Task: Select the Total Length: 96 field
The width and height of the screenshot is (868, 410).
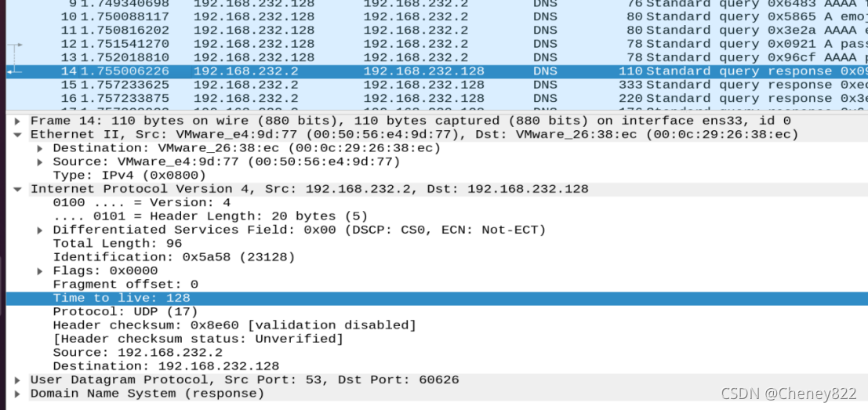Action: point(118,244)
